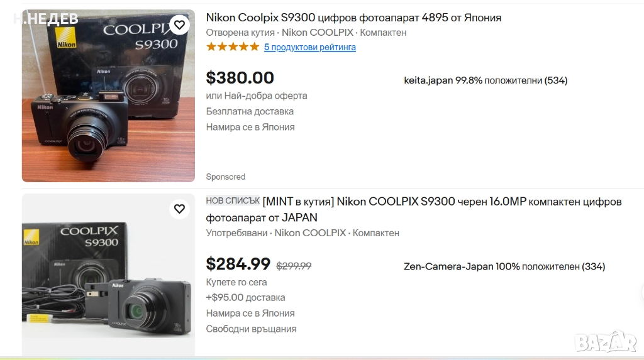Image resolution: width=644 pixels, height=360 pixels.
Task: View seller Zen-Camera-Japan feedback
Action: click(504, 266)
